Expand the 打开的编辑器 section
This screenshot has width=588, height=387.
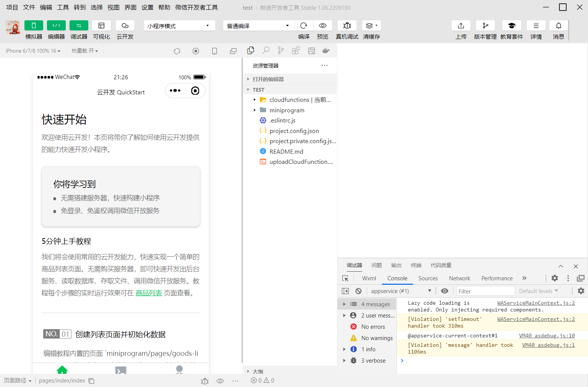pyautogui.click(x=290, y=79)
